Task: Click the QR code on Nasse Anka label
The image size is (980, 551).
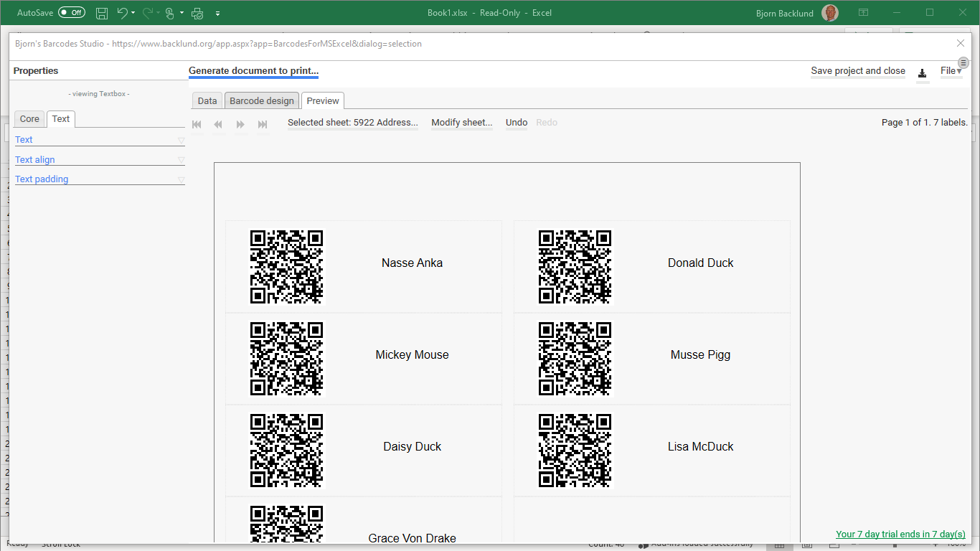Action: point(287,267)
